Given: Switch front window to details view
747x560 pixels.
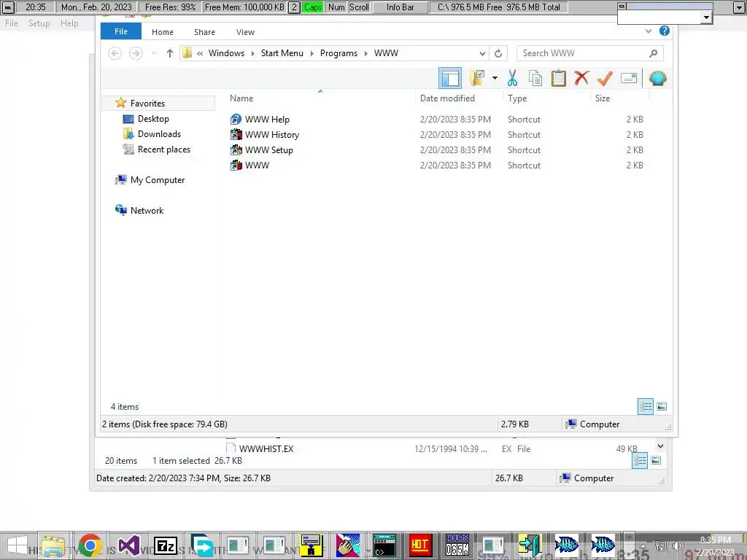Looking at the screenshot, I should [x=646, y=406].
